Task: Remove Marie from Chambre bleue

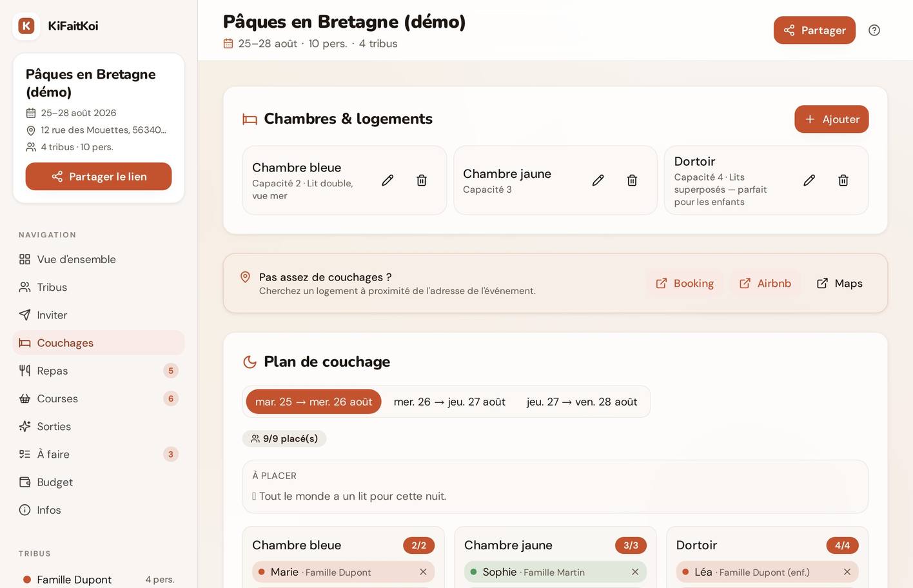Action: click(423, 572)
